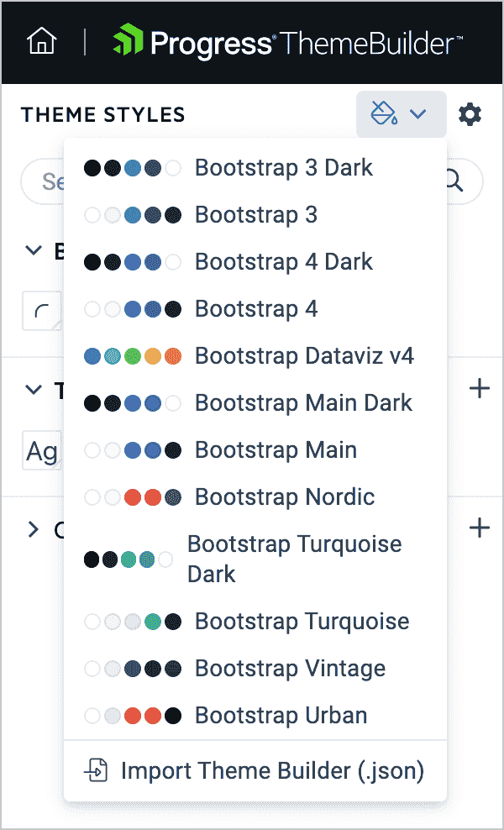Select Bootstrap Dataviz v4 swatch
Image resolution: width=504 pixels, height=830 pixels.
pos(255,356)
